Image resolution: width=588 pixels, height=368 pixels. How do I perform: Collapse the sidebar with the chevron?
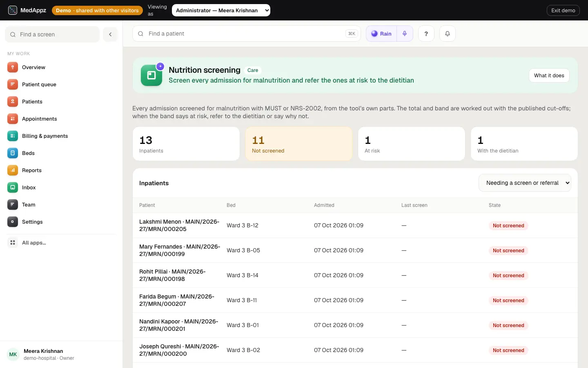tap(110, 34)
